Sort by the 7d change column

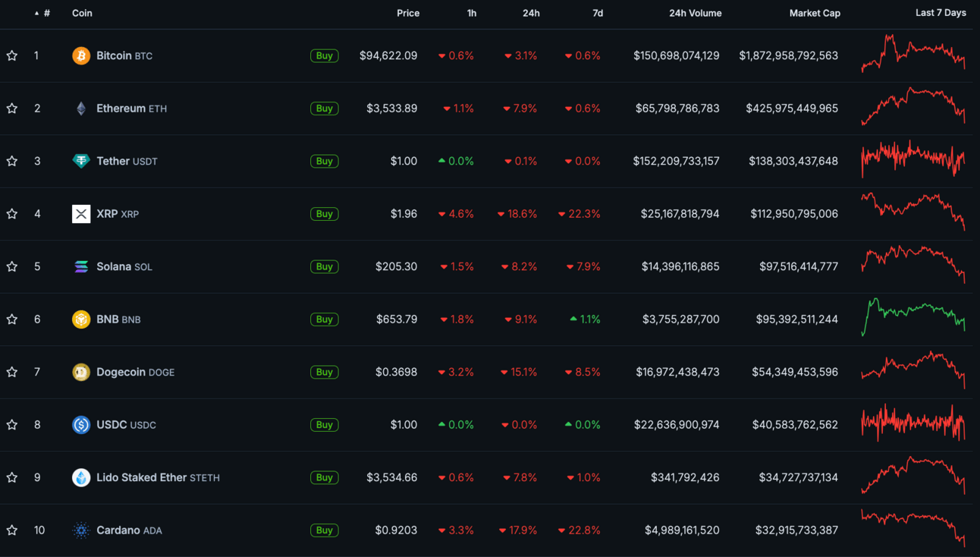point(598,13)
